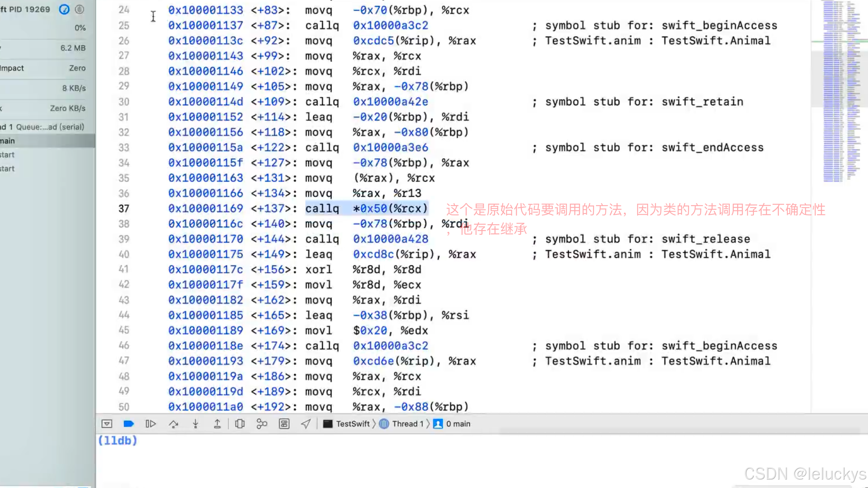
Task: Click the Step Into arrow icon
Action: coord(195,424)
